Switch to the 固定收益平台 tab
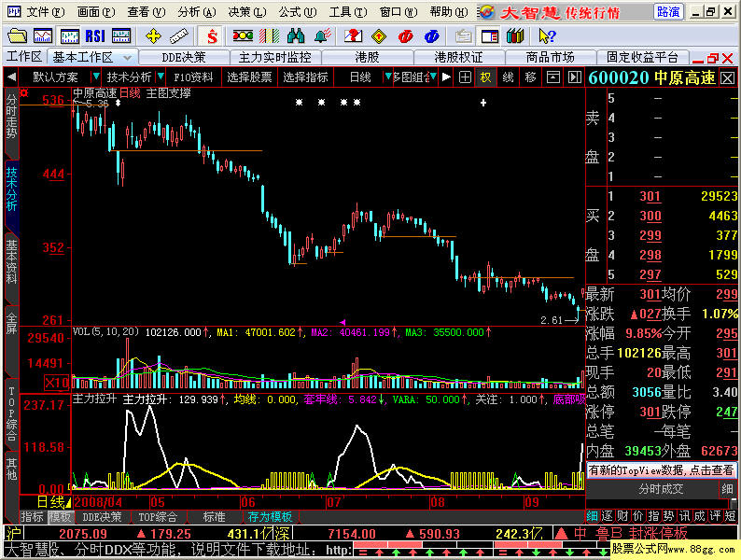Image resolution: width=741 pixels, height=560 pixels. pos(642,58)
